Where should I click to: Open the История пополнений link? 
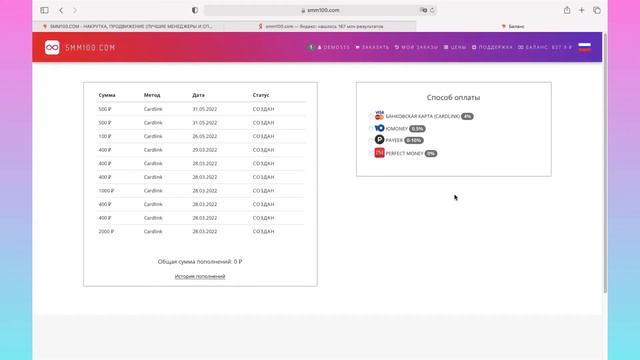pyautogui.click(x=200, y=276)
